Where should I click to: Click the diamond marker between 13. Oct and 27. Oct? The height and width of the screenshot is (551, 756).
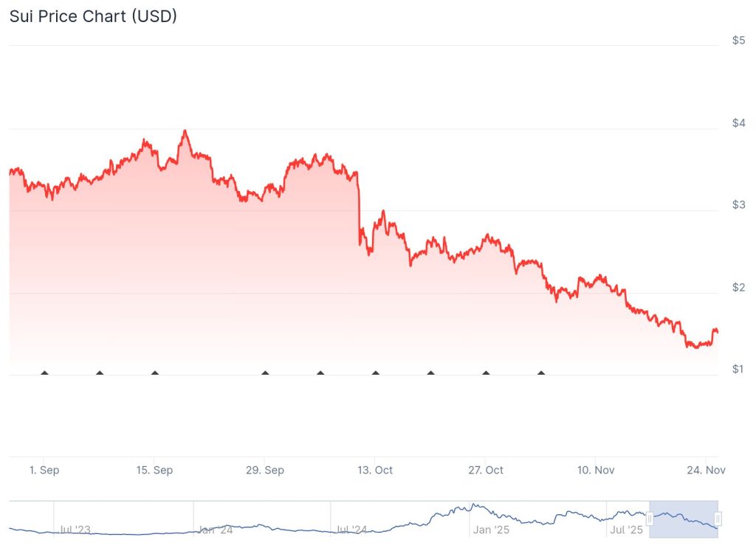tap(431, 373)
